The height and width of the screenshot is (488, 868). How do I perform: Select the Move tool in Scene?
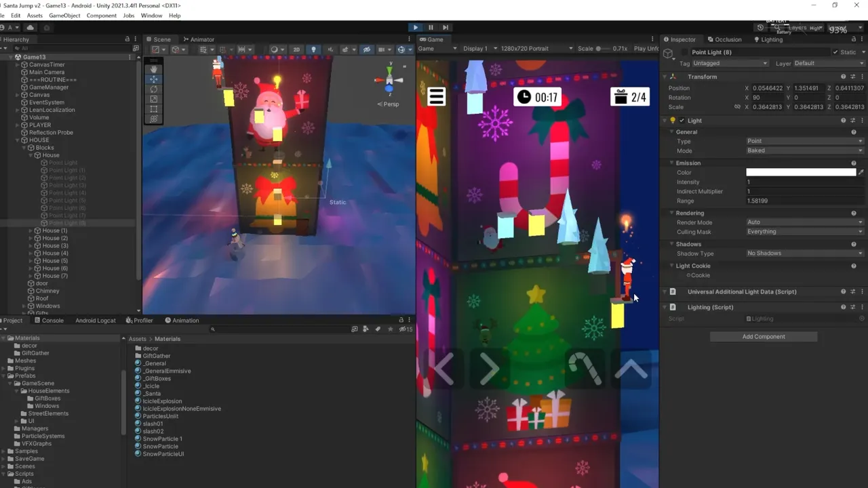click(x=154, y=79)
